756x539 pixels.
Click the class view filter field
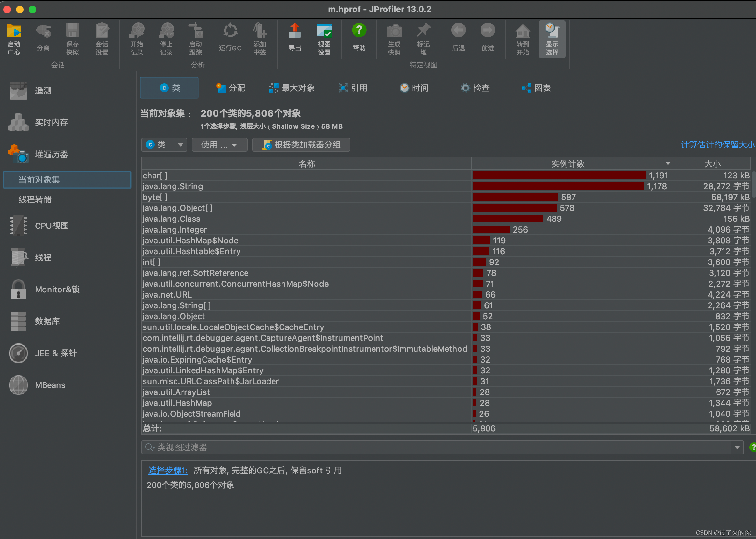click(436, 447)
